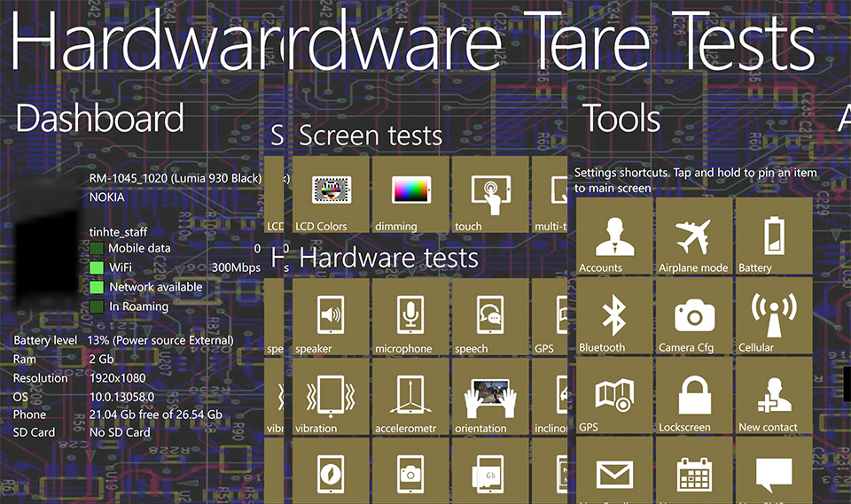Launch the dimming test tile
The image size is (851, 504).
coord(410,195)
